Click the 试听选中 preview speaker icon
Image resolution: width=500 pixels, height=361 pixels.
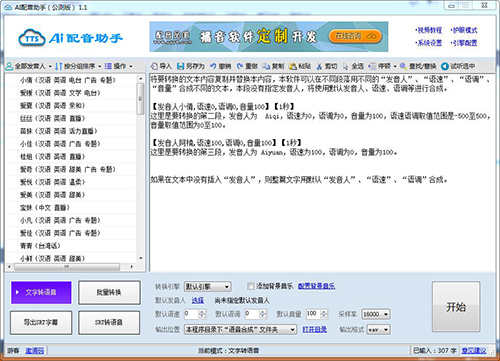[445, 66]
